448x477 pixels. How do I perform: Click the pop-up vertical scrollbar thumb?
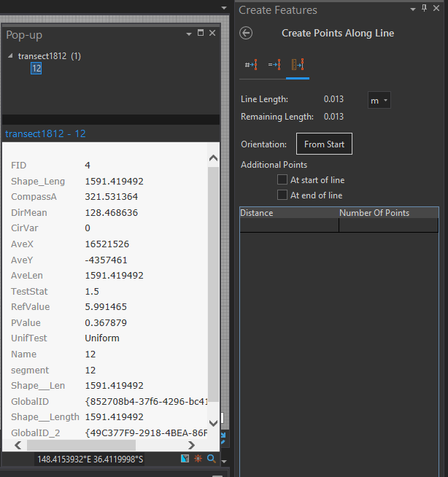coord(213,284)
